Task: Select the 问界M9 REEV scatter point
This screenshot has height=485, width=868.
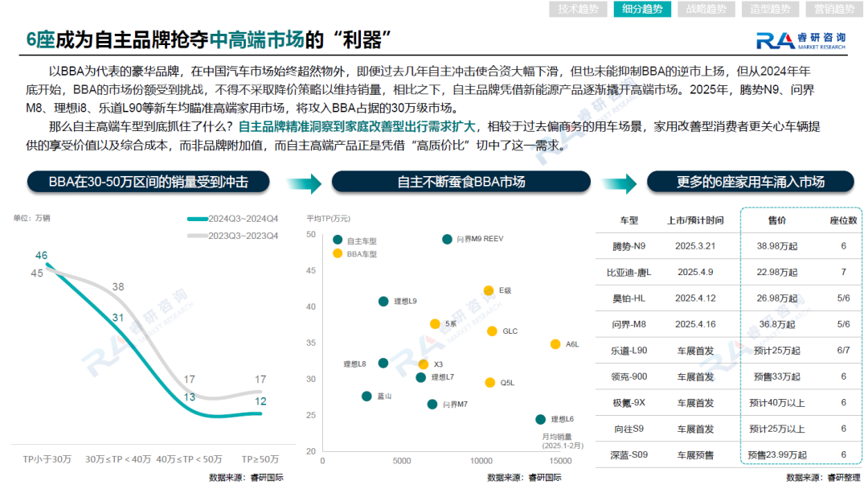Action: coord(448,240)
